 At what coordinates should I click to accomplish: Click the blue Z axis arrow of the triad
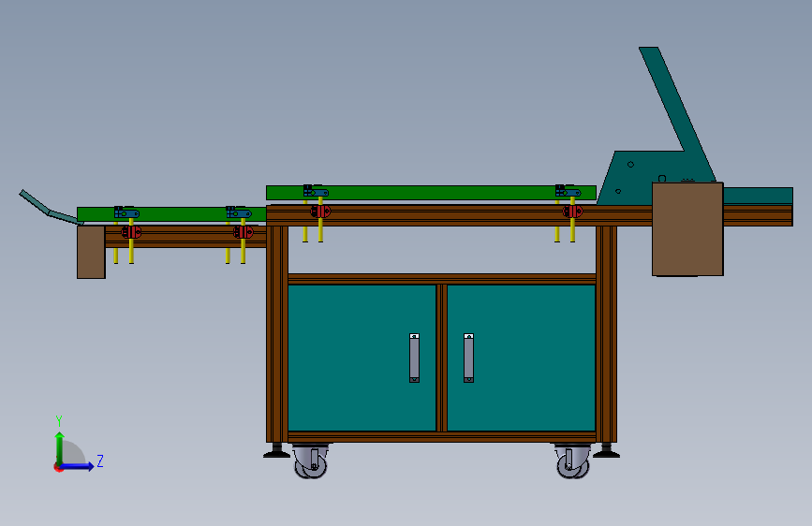click(x=78, y=466)
